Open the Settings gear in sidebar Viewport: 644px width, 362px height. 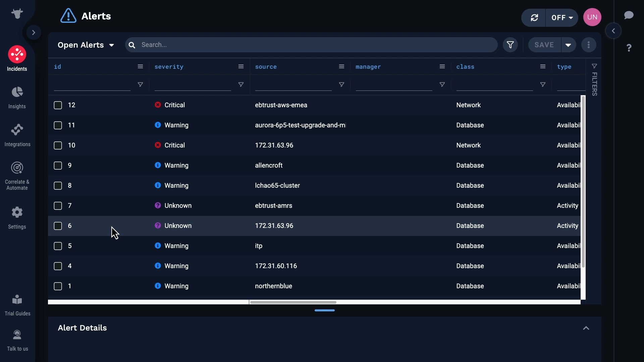tap(17, 218)
